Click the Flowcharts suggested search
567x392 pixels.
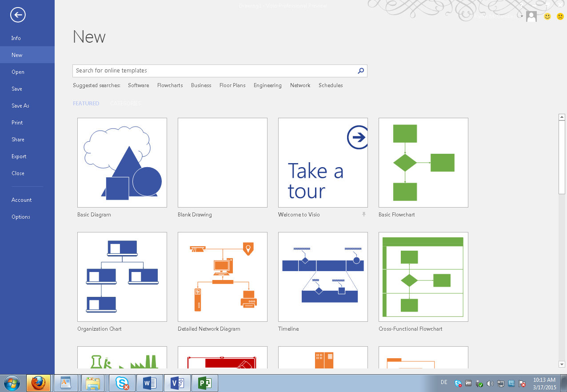click(170, 85)
